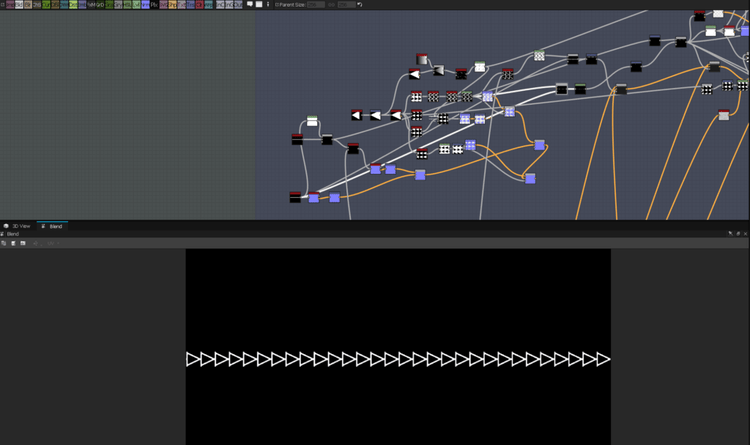Click the reset arrow beside Parent Size

click(x=360, y=4)
